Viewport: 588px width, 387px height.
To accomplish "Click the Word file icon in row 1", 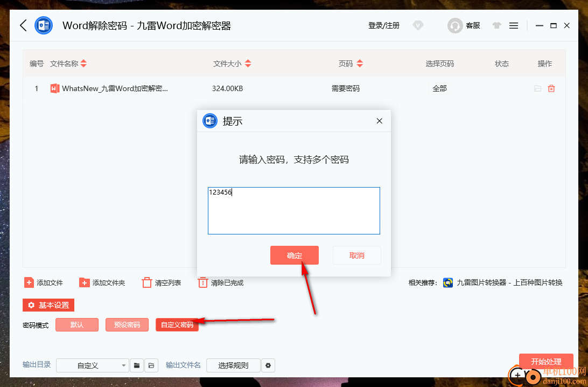I will click(x=55, y=88).
